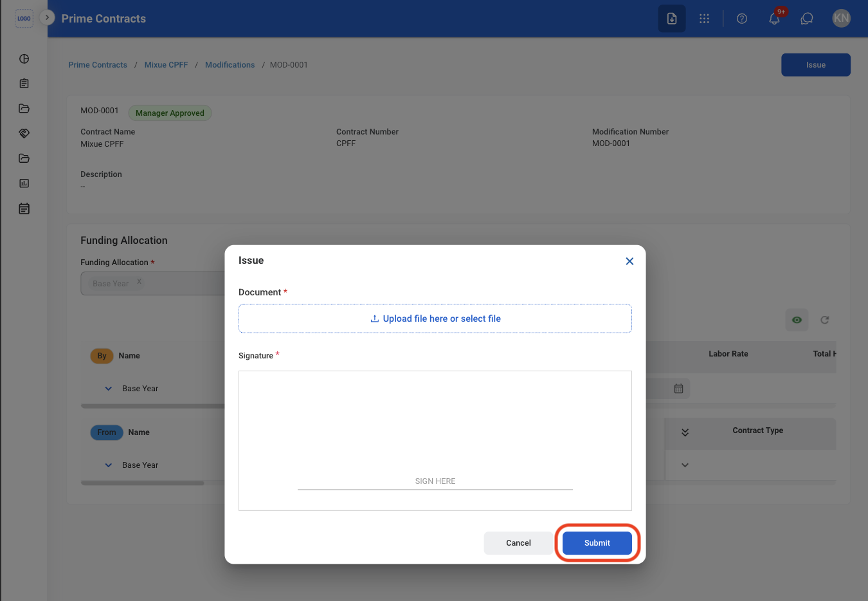Open the KN user avatar menu
This screenshot has width=868, height=601.
coord(841,18)
